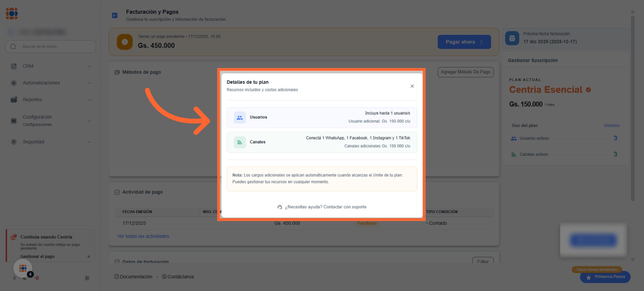This screenshot has width=644, height=291.
Task: Click the Canales feed icon in dialog
Action: tap(240, 142)
